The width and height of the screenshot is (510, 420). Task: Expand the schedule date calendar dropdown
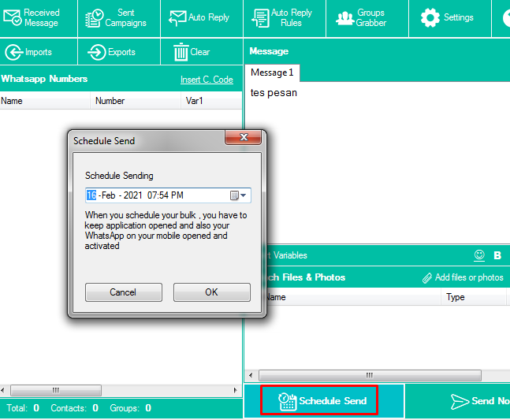pos(239,195)
